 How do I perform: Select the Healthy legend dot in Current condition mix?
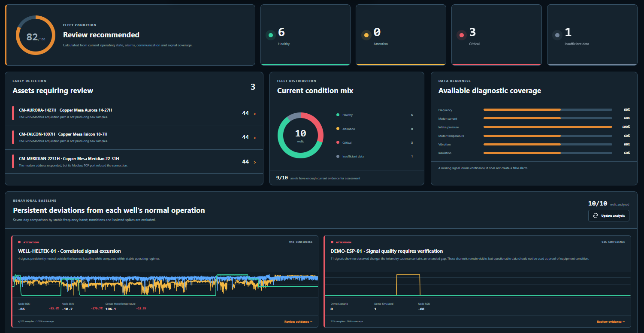[x=338, y=115]
